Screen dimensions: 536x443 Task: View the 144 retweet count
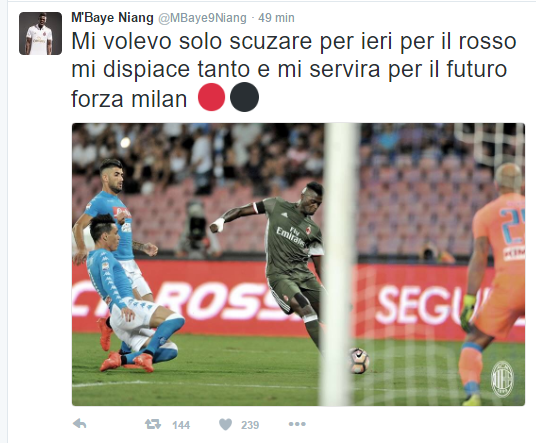pos(181,425)
